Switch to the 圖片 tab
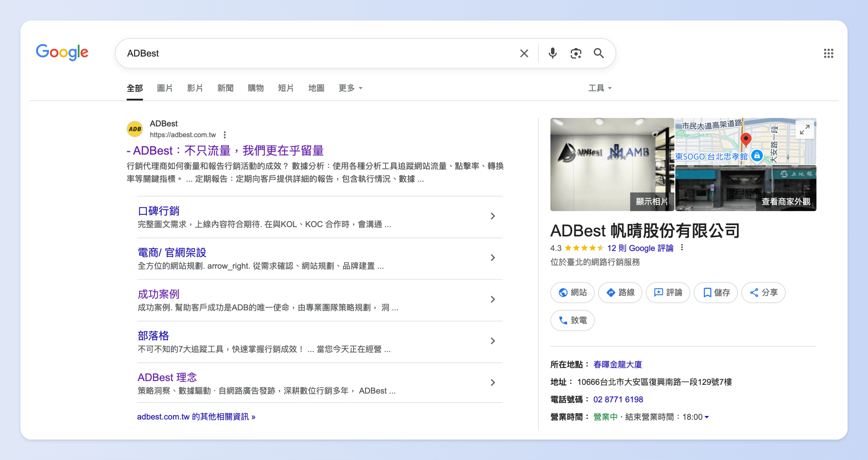Image resolution: width=868 pixels, height=460 pixels. 165,88
